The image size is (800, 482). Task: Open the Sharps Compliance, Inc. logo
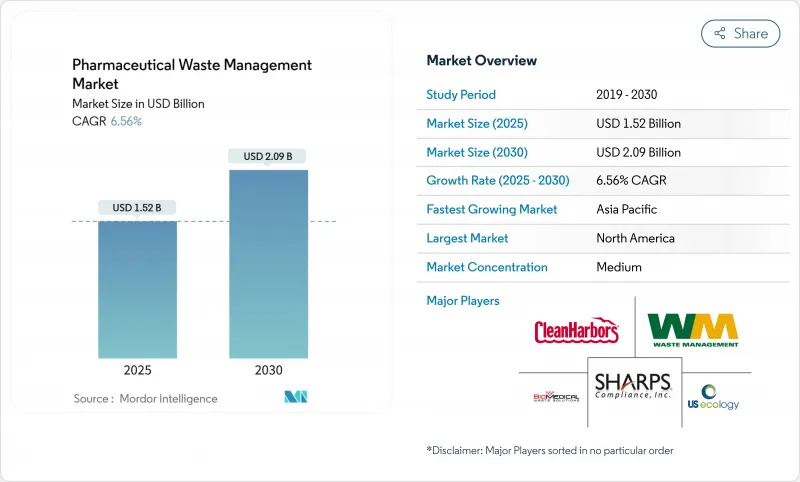point(635,387)
